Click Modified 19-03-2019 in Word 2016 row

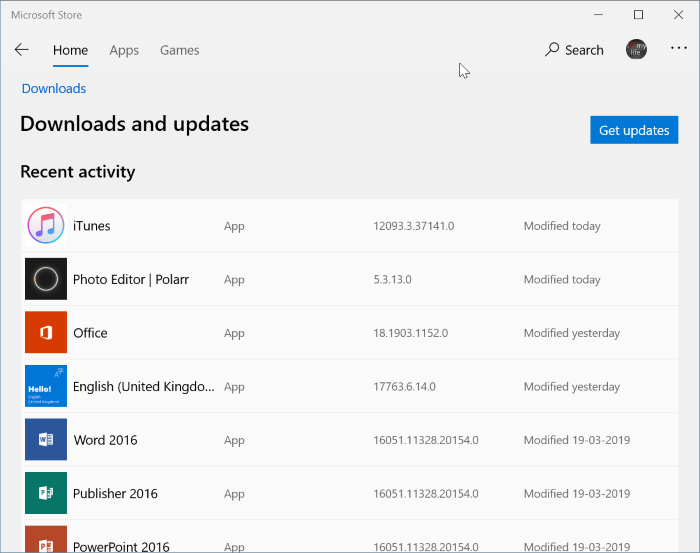577,440
